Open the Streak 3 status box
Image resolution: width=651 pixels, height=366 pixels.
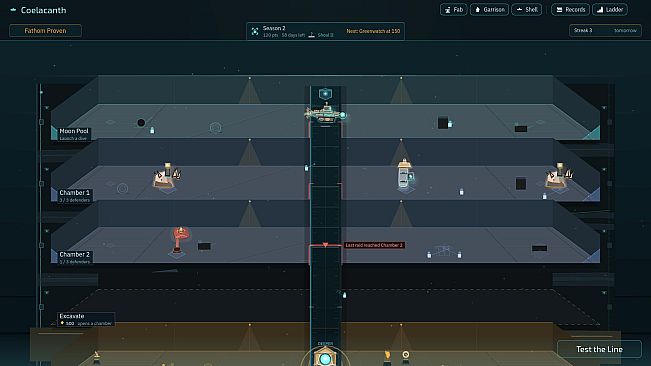click(605, 30)
